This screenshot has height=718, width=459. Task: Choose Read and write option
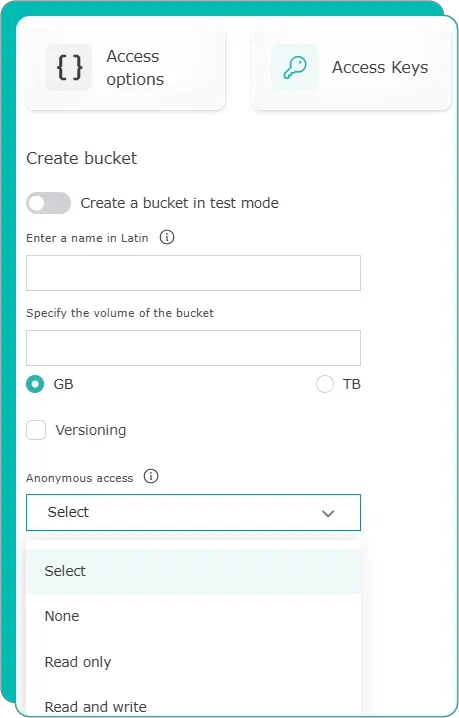coord(193,706)
